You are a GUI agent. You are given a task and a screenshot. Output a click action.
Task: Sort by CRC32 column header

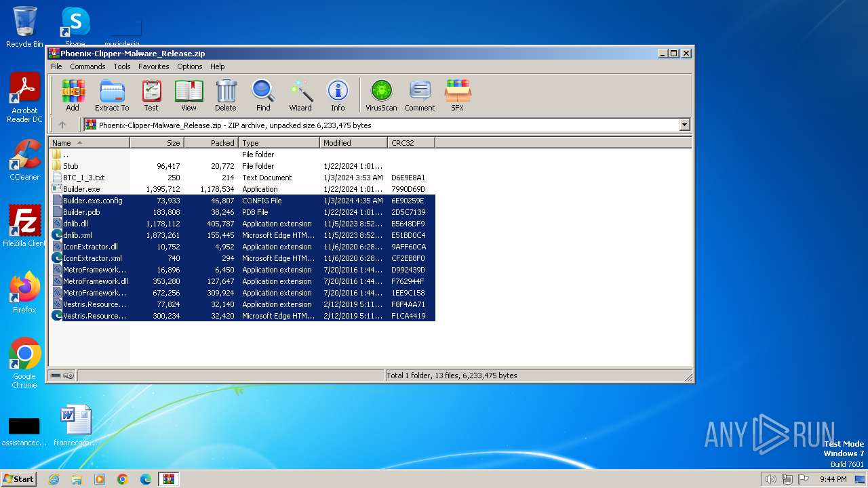tap(411, 143)
